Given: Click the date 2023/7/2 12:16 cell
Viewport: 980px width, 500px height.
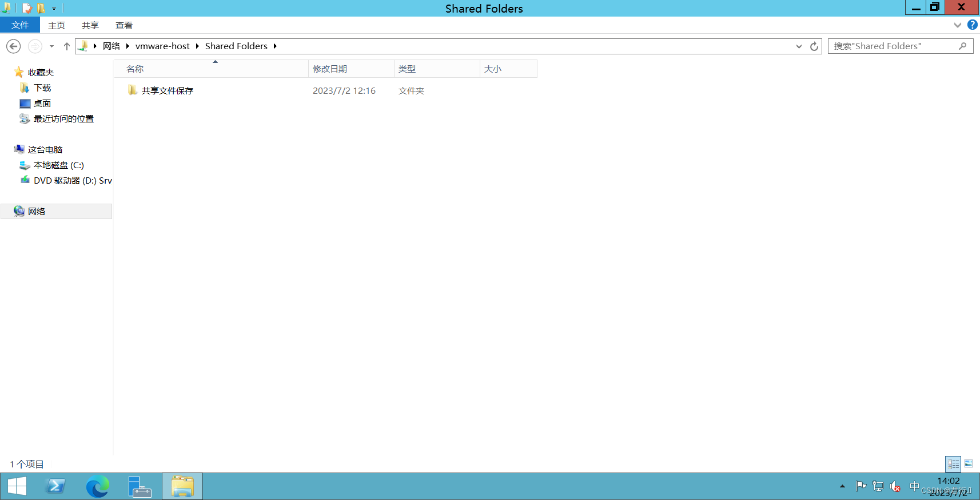Looking at the screenshot, I should [x=344, y=90].
